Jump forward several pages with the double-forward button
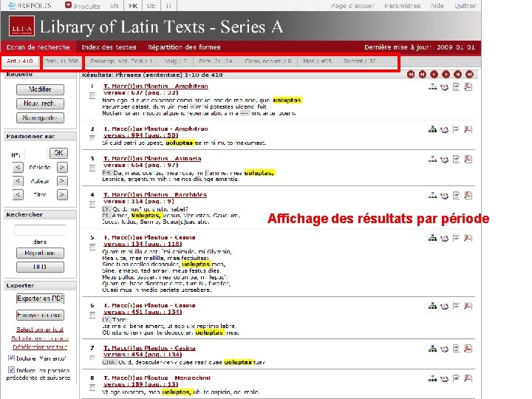Image resolution: width=532 pixels, height=399 pixels. [457, 75]
